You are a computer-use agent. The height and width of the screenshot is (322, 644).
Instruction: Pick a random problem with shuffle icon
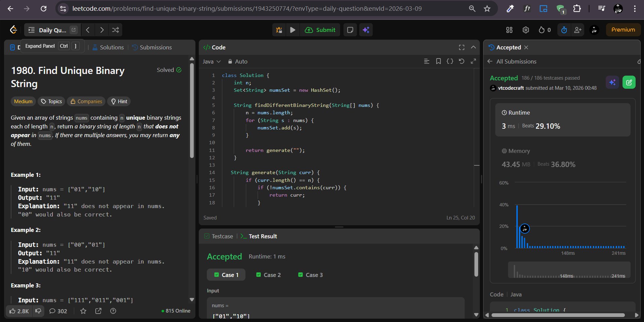coord(116,30)
